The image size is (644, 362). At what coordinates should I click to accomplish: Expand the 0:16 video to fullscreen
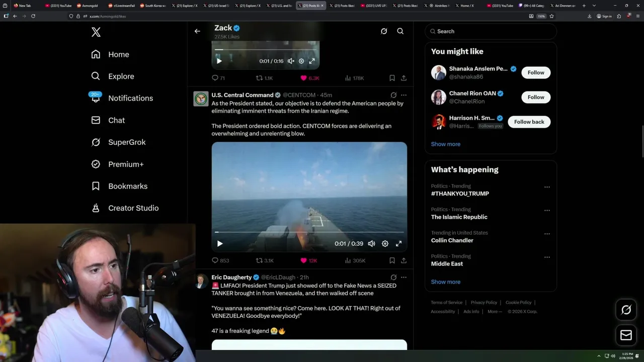[x=312, y=61]
